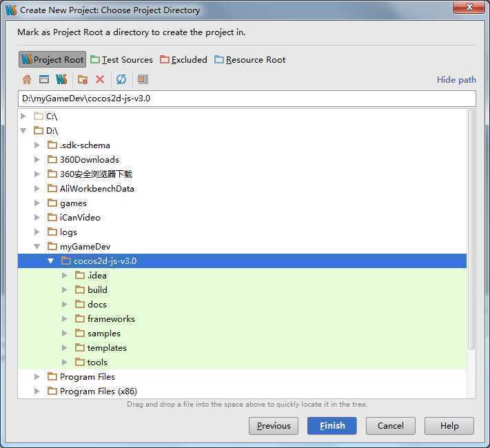Image resolution: width=490 pixels, height=448 pixels.
Task: Click the desktop directory toolbar icon
Action: [x=43, y=79]
